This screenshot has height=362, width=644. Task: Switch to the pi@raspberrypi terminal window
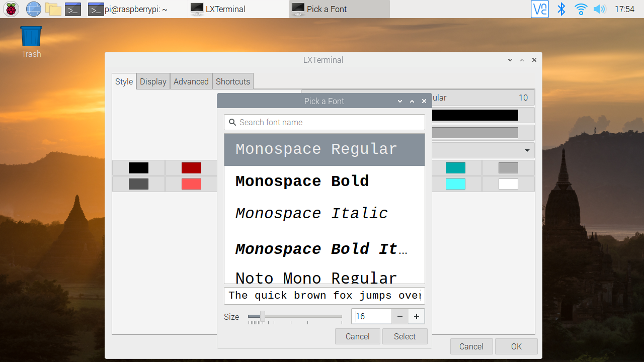tap(136, 9)
